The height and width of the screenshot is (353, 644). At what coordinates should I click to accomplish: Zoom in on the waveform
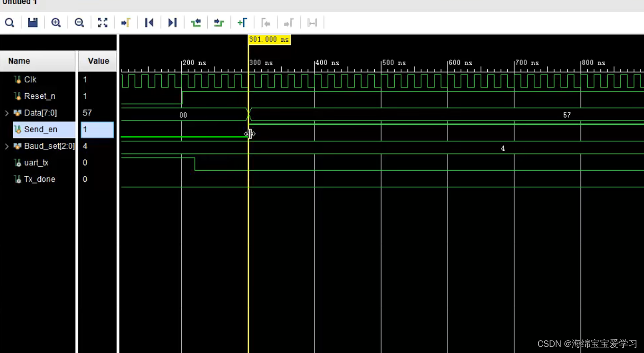(x=56, y=23)
